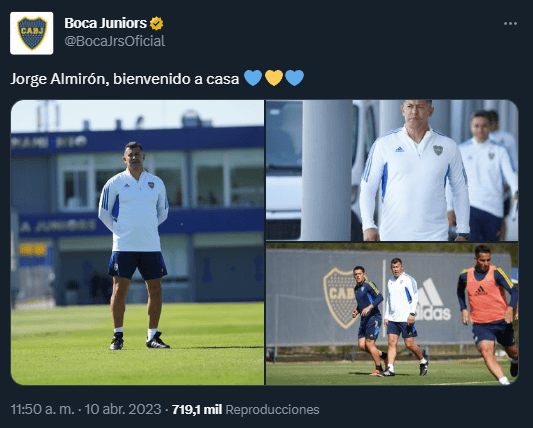Click the yellow heart emoji
Viewport: 533px width, 428px height.
pyautogui.click(x=274, y=78)
